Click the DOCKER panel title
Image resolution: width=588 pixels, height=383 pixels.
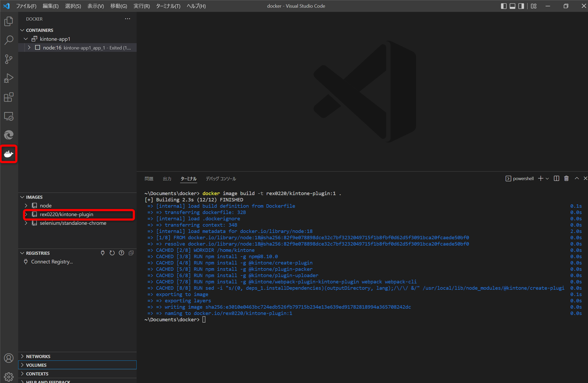click(34, 19)
